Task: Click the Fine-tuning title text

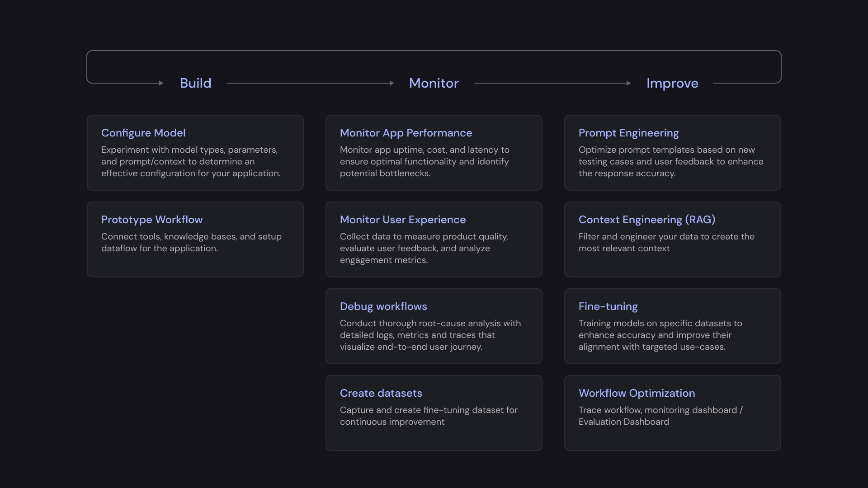Action: (608, 306)
